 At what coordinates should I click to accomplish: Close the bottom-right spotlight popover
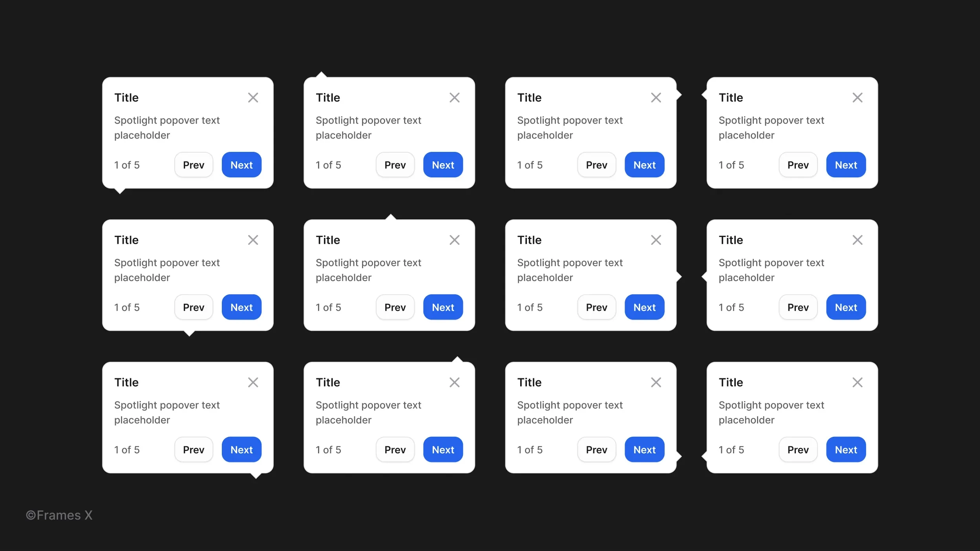857,382
